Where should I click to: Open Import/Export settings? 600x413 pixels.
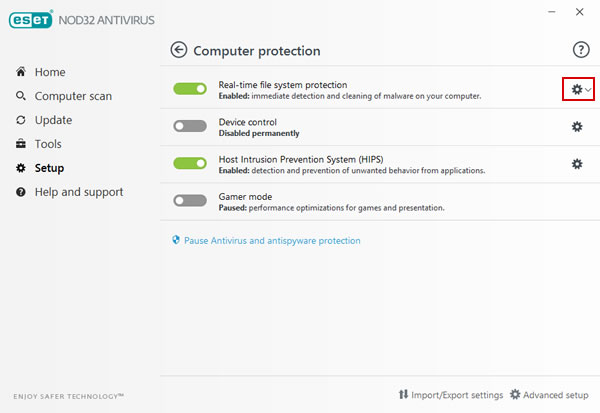(x=451, y=395)
